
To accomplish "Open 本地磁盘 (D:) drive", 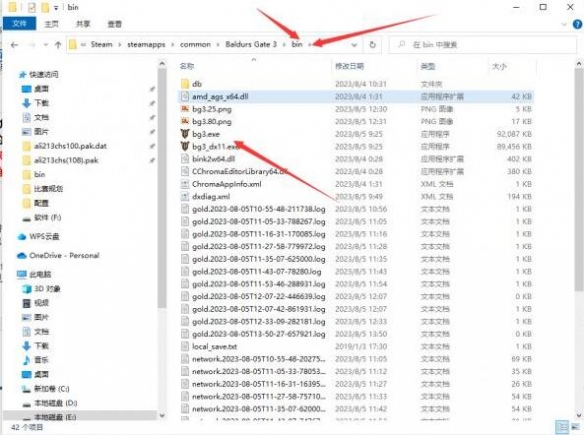I will tap(55, 403).
